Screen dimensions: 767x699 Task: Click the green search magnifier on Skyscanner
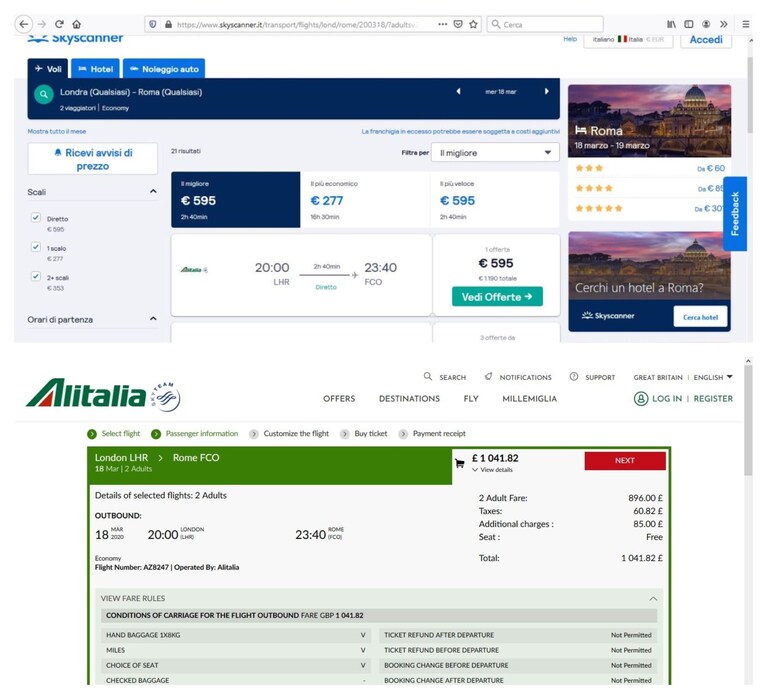pos(44,94)
